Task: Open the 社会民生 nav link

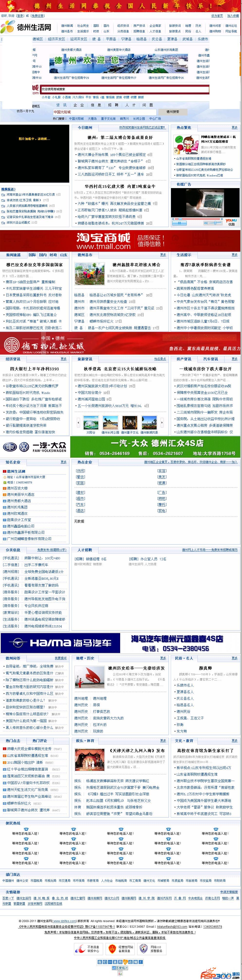Action: click(x=83, y=26)
